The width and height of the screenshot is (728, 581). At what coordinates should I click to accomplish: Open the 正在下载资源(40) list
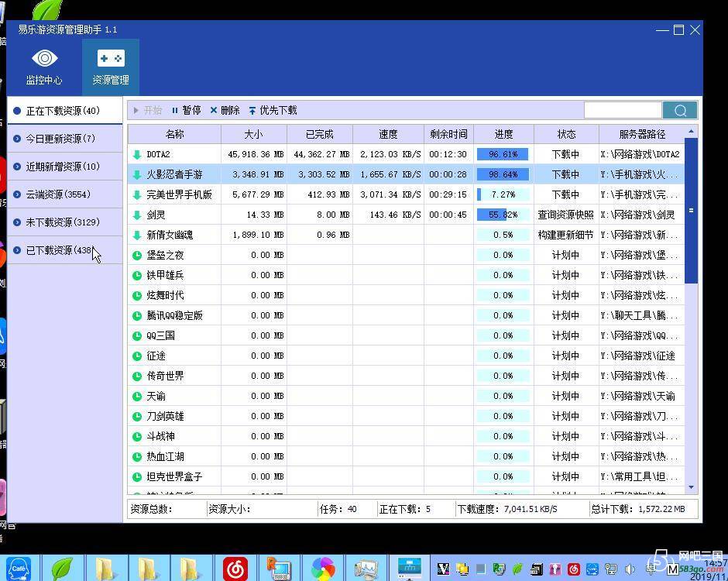[x=65, y=111]
